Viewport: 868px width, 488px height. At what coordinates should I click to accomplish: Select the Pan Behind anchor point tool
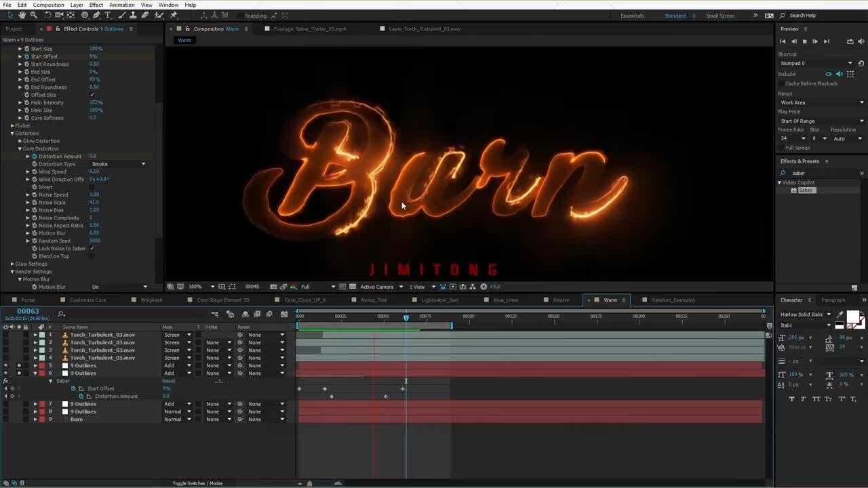(x=71, y=15)
